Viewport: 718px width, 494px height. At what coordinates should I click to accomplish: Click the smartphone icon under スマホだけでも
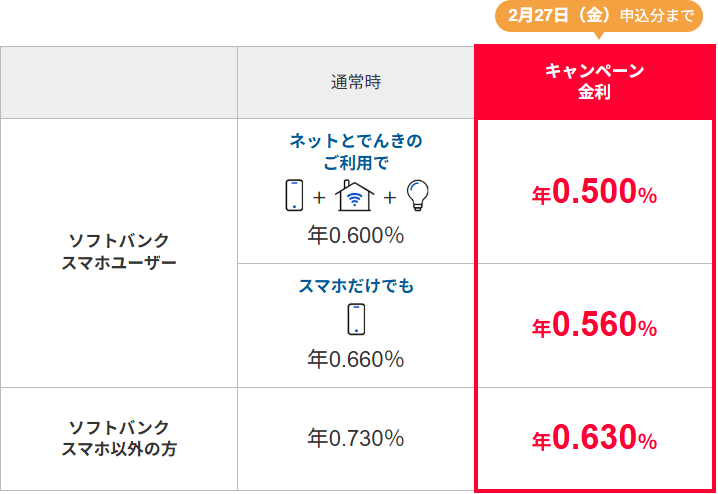tap(356, 319)
